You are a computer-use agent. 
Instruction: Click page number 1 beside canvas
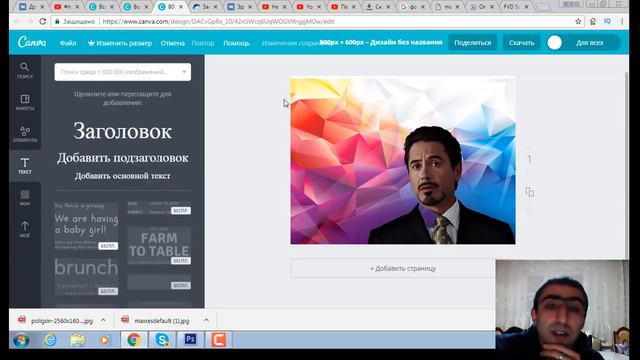(529, 159)
